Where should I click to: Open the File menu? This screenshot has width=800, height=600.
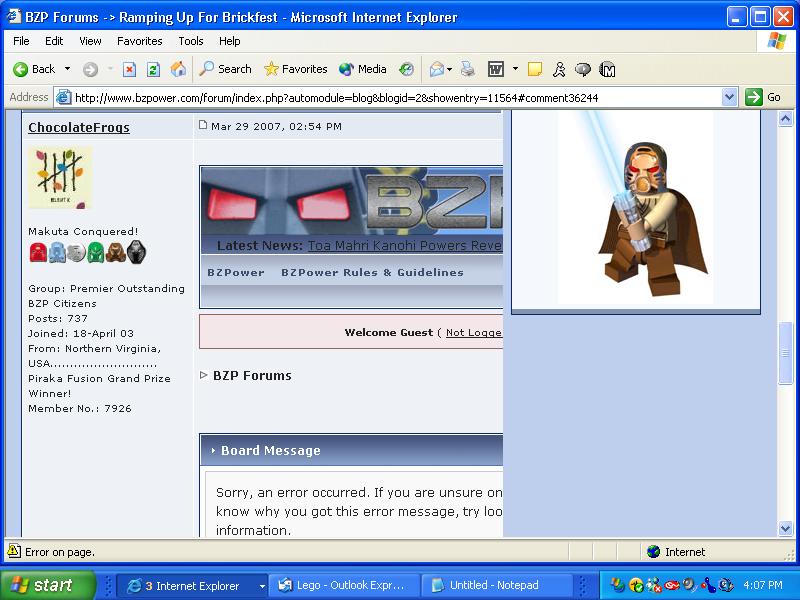[x=21, y=41]
